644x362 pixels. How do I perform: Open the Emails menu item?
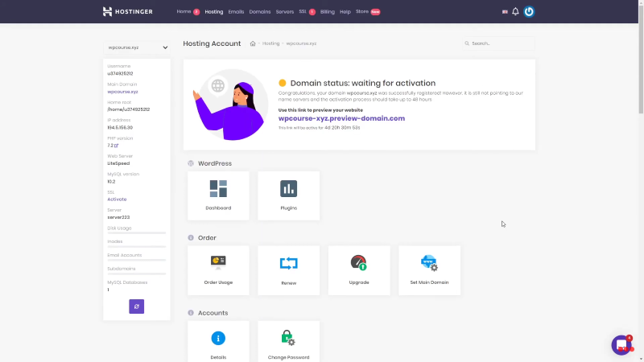click(x=236, y=12)
